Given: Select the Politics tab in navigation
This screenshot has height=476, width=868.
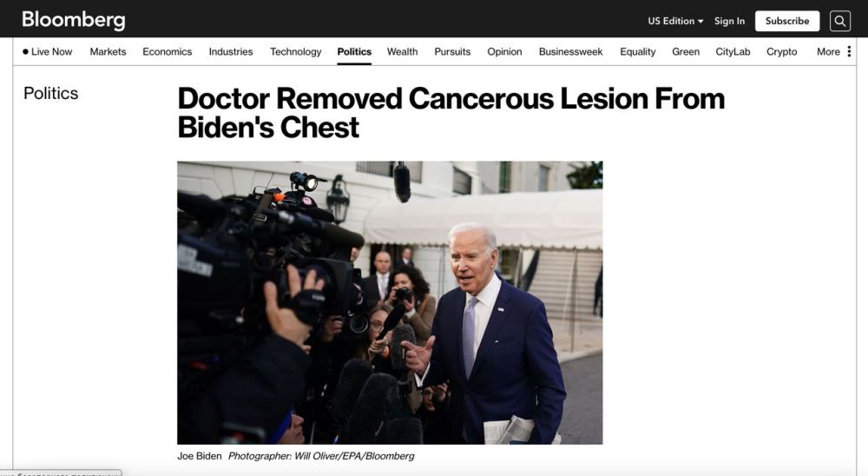Looking at the screenshot, I should click(x=354, y=51).
